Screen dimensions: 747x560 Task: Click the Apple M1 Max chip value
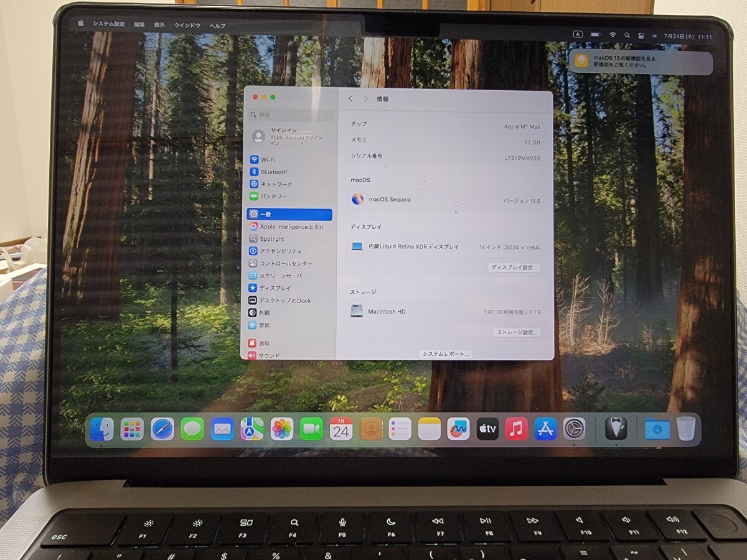click(522, 126)
